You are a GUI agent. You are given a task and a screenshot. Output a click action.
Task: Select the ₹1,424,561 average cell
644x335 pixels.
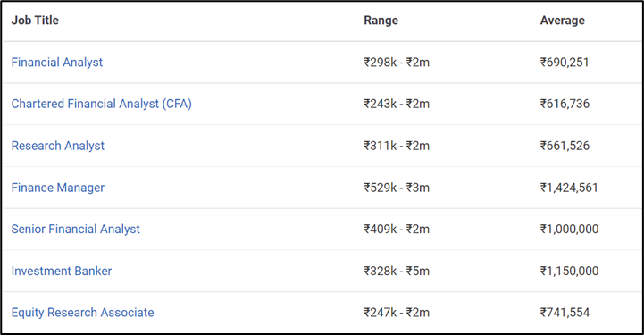pyautogui.click(x=569, y=188)
